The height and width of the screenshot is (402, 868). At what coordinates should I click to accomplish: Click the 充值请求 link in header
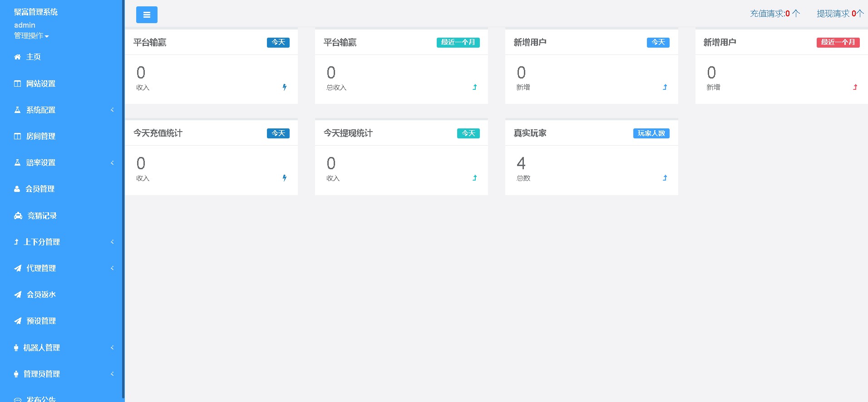pos(774,14)
